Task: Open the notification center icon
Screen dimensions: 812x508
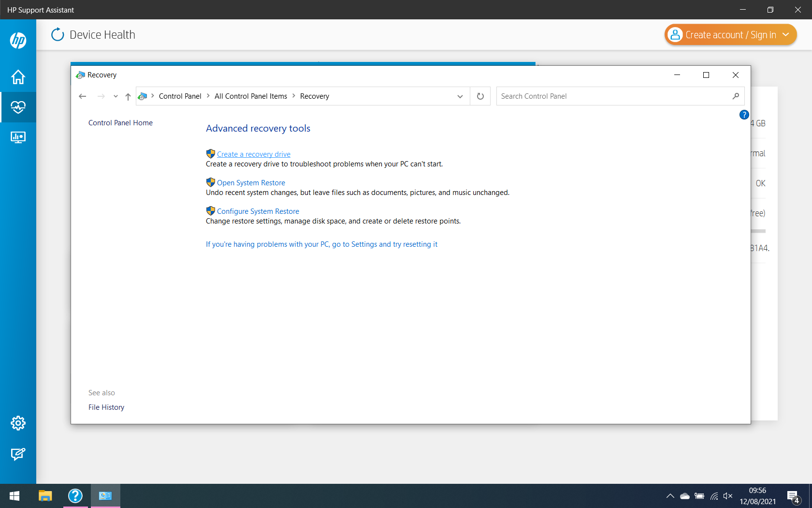Action: pos(794,496)
